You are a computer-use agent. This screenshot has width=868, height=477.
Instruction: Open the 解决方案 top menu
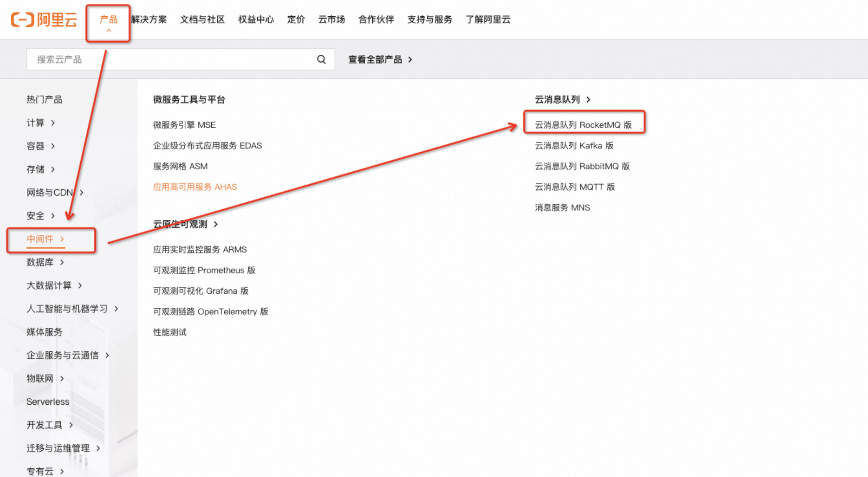point(149,20)
